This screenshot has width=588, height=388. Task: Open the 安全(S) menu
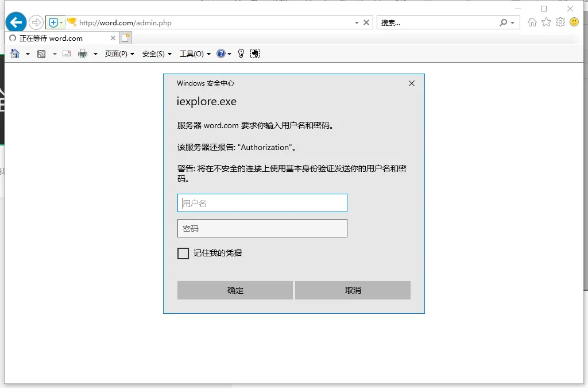tap(157, 54)
